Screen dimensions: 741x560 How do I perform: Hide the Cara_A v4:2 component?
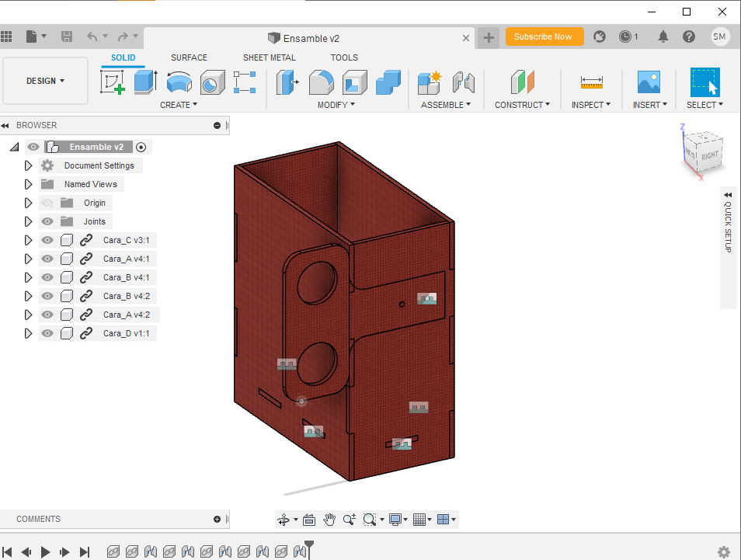coord(47,315)
